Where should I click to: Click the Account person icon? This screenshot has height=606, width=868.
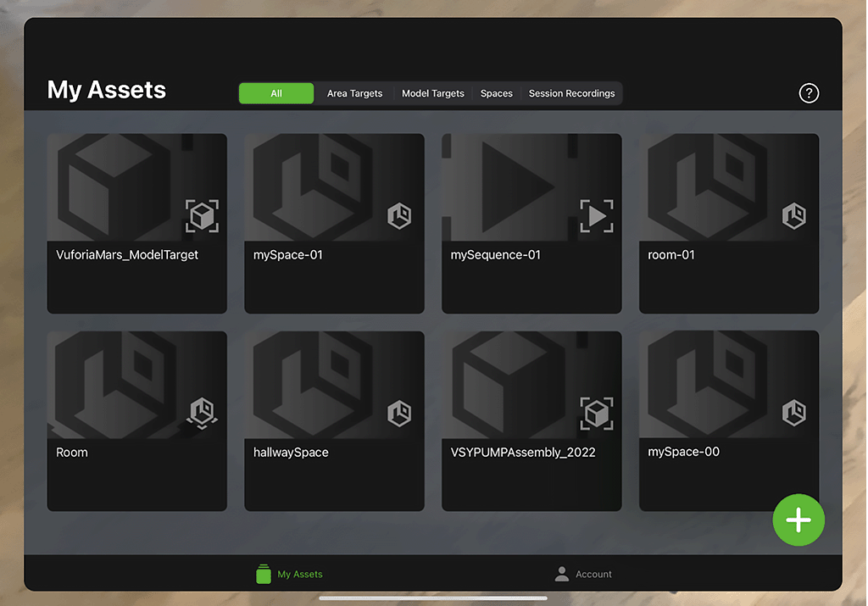pos(562,574)
